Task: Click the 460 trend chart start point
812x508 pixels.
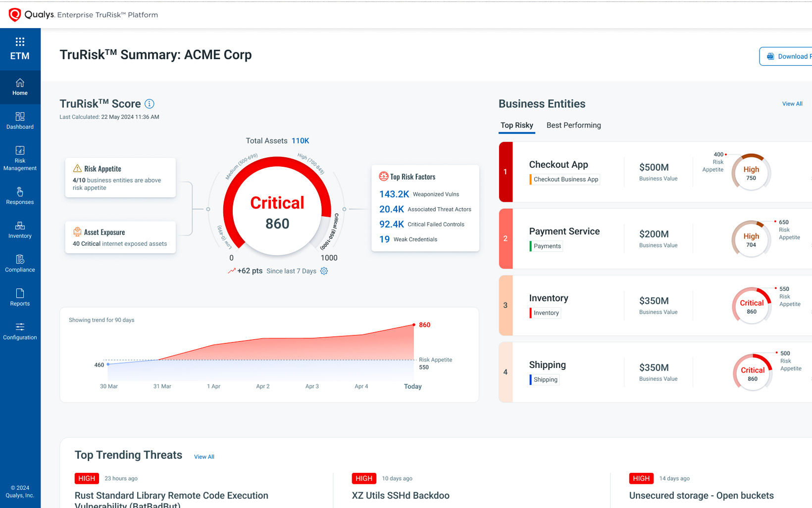Action: (x=108, y=365)
